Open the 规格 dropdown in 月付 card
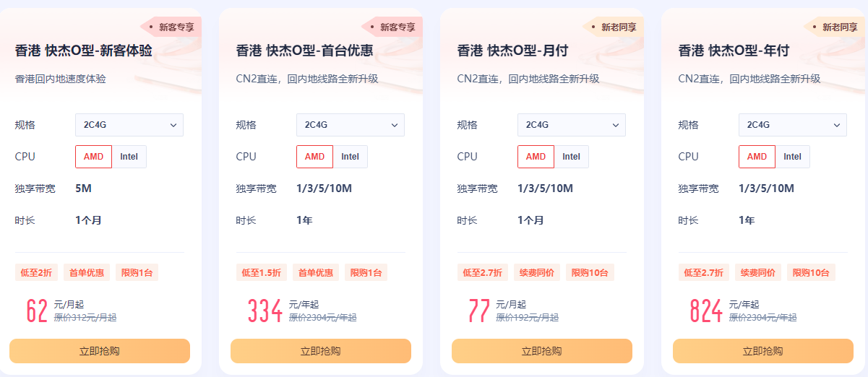868x377 pixels. 572,125
